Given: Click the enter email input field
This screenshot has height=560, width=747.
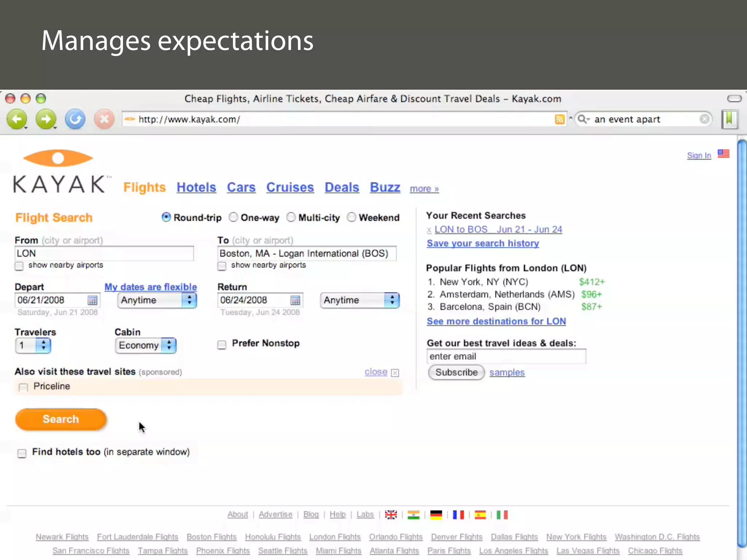Looking at the screenshot, I should coord(506,356).
